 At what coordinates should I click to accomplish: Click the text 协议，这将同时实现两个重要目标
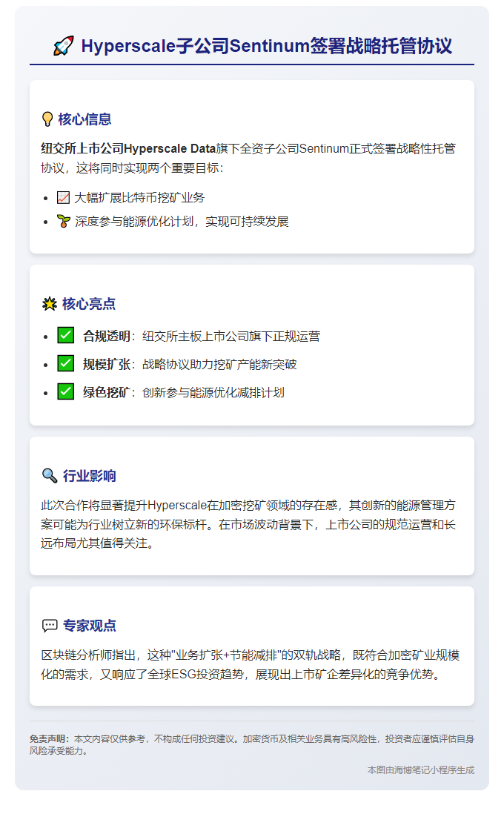coord(133,168)
